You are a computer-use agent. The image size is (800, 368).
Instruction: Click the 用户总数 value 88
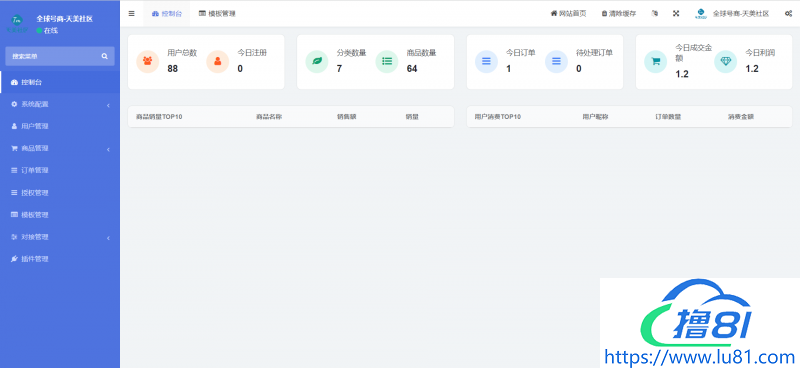tap(172, 68)
